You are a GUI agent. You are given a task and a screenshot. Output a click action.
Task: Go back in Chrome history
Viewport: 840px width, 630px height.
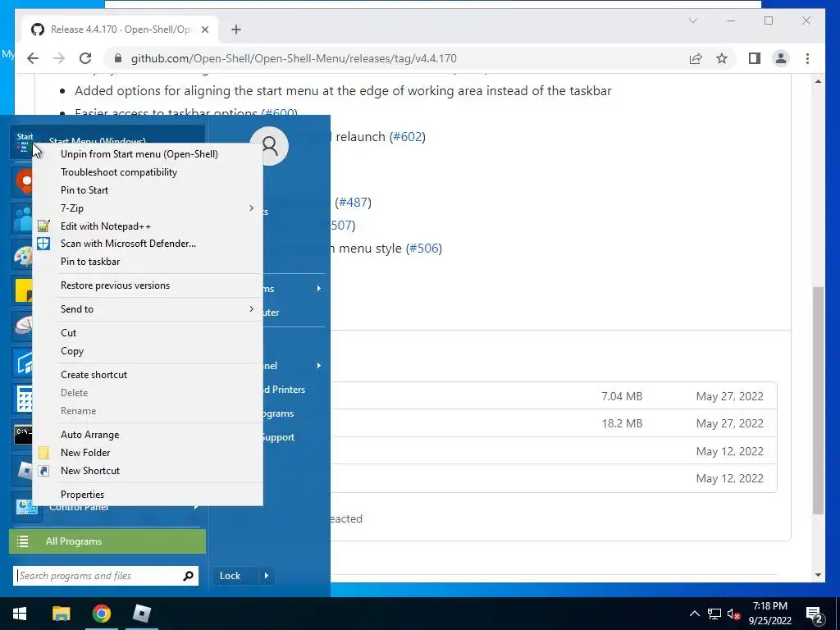33,58
